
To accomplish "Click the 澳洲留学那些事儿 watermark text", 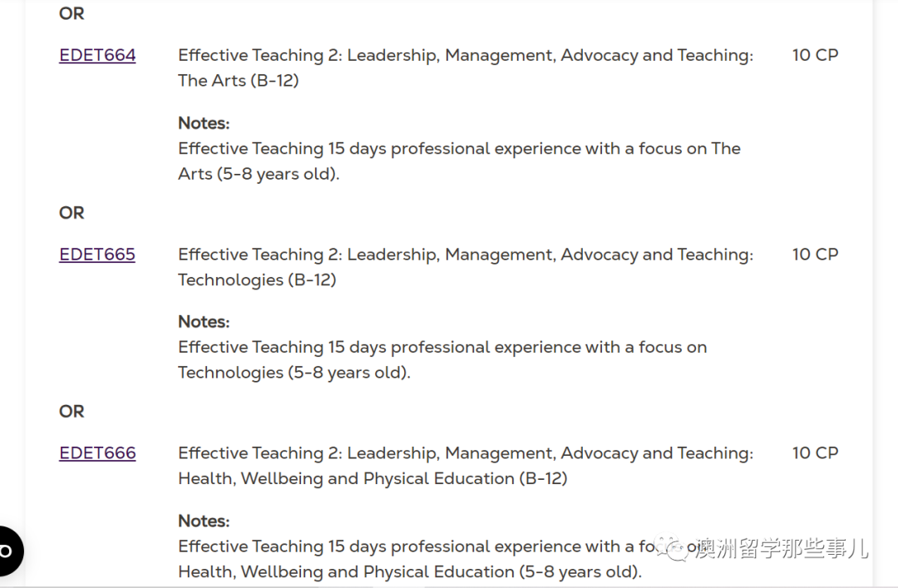I will coord(782,548).
